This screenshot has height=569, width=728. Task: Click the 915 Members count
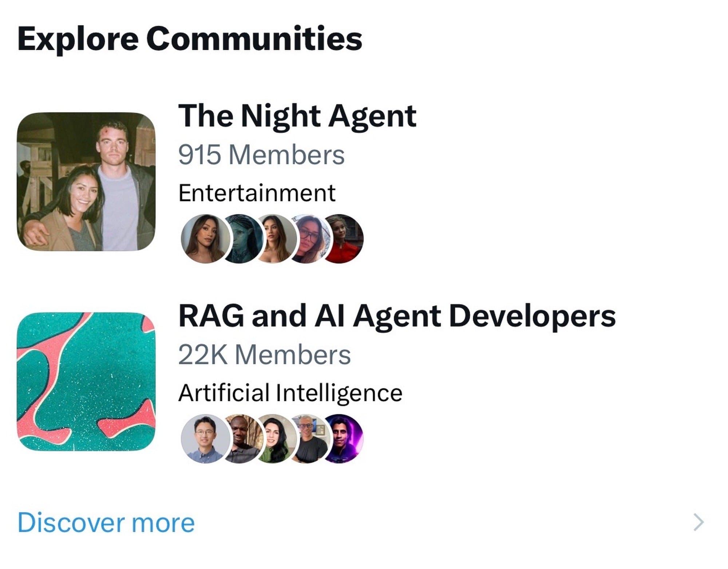(x=261, y=155)
